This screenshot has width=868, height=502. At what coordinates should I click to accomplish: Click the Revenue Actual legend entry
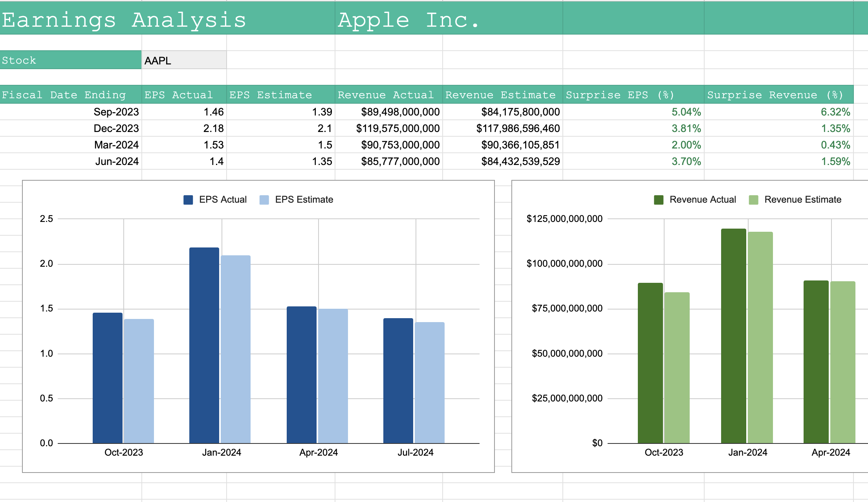coord(695,200)
